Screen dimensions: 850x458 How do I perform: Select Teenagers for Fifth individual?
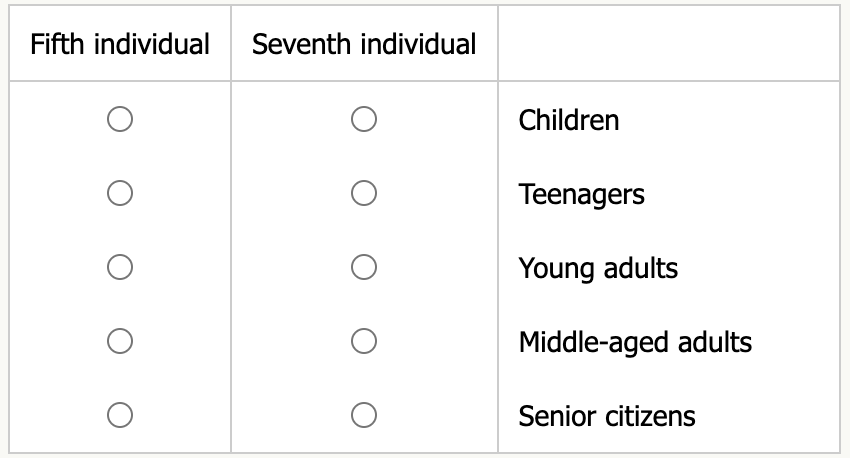click(120, 194)
